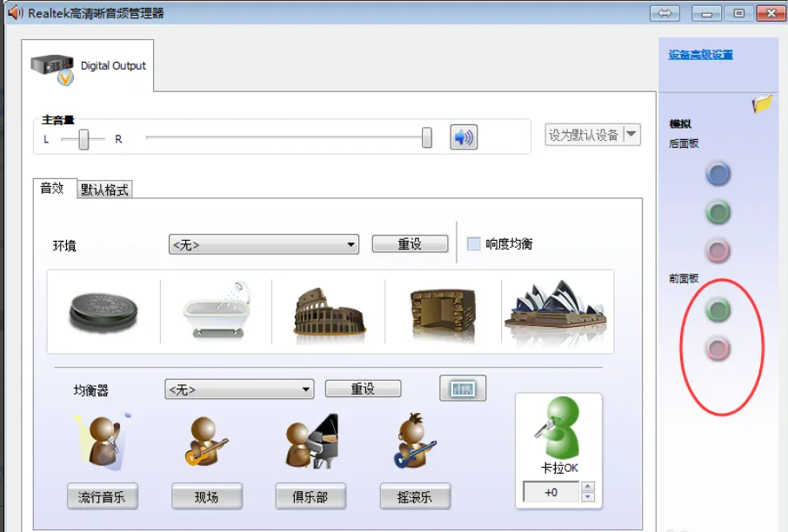
Task: Click the pink front panel jack
Action: point(718,349)
